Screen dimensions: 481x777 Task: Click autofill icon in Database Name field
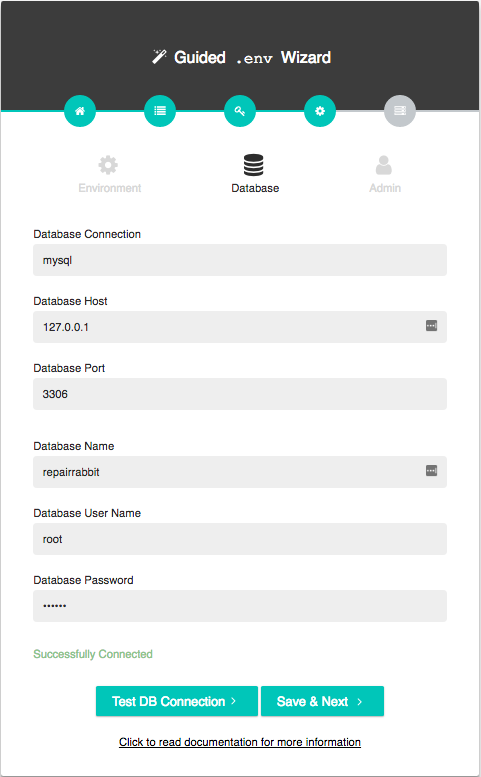point(431,471)
